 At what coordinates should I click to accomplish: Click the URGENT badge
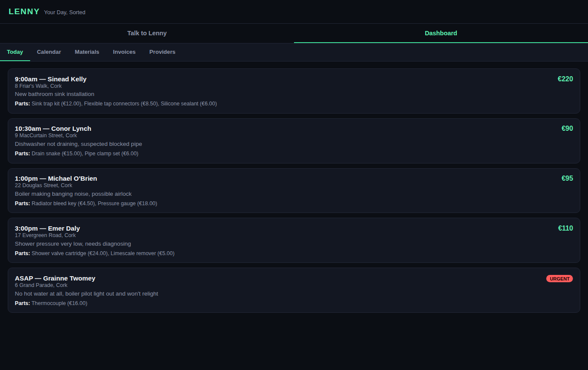[560, 279]
